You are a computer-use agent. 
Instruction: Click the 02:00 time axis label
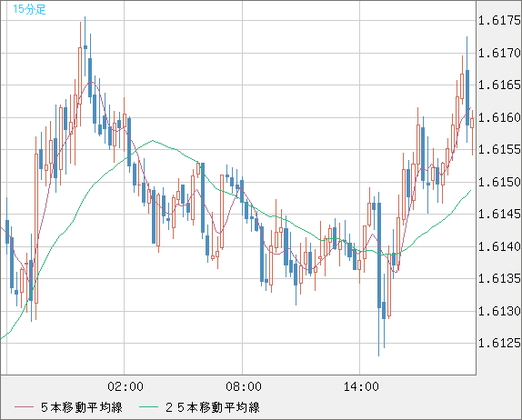click(x=125, y=386)
